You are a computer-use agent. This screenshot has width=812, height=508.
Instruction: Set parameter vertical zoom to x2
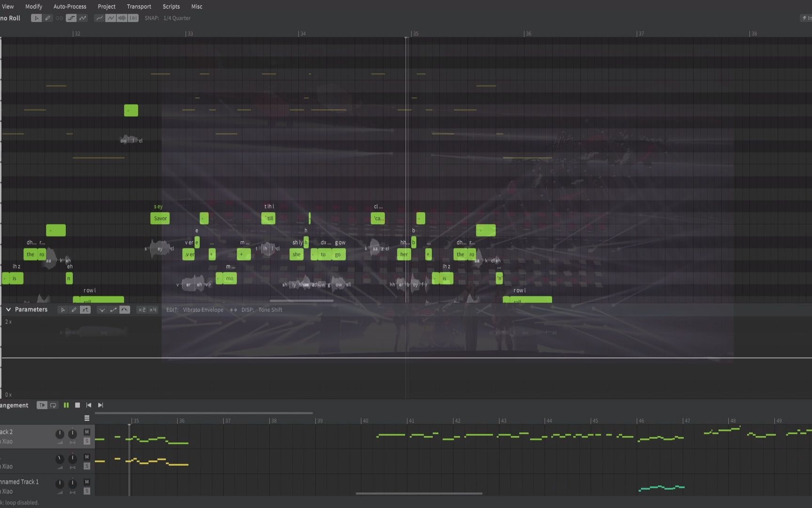[141, 310]
